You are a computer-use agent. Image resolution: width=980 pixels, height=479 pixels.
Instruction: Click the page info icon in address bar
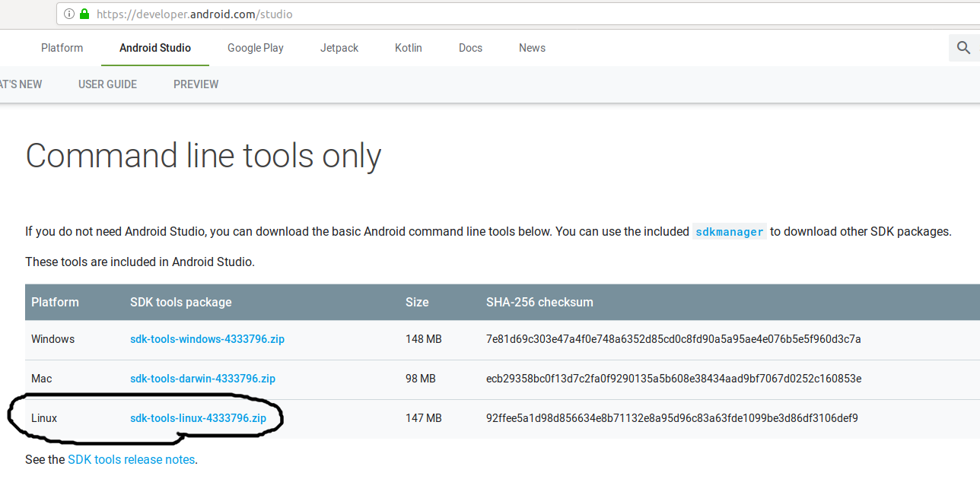(x=69, y=14)
